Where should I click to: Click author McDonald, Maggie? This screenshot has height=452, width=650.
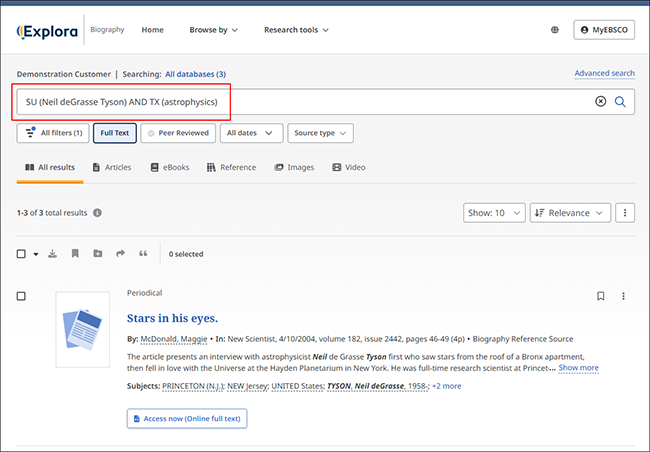[174, 339]
